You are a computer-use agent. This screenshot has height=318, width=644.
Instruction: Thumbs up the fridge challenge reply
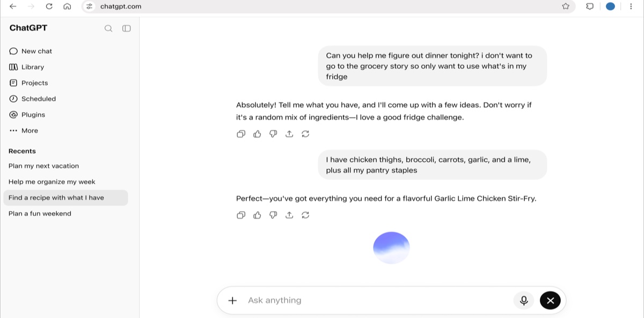[257, 134]
